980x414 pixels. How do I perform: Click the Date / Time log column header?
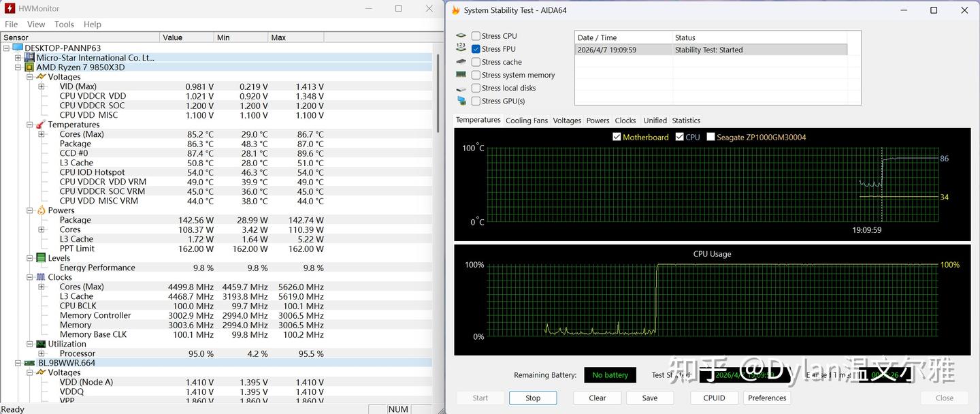[x=624, y=37]
